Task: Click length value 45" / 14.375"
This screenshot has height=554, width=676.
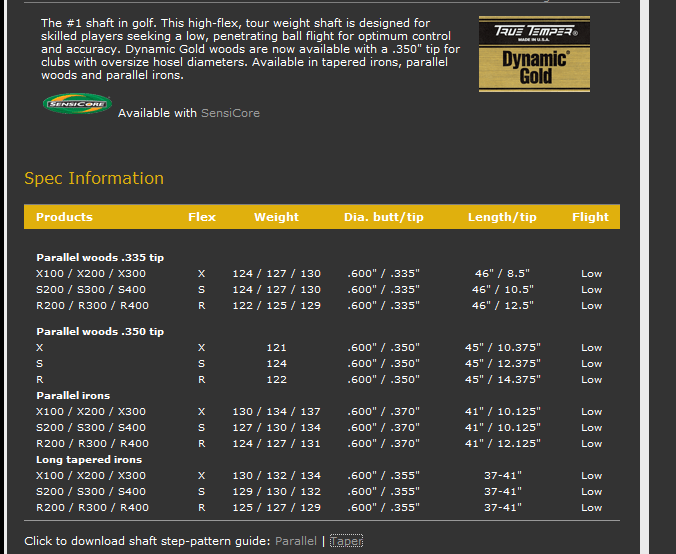Action: tap(502, 379)
